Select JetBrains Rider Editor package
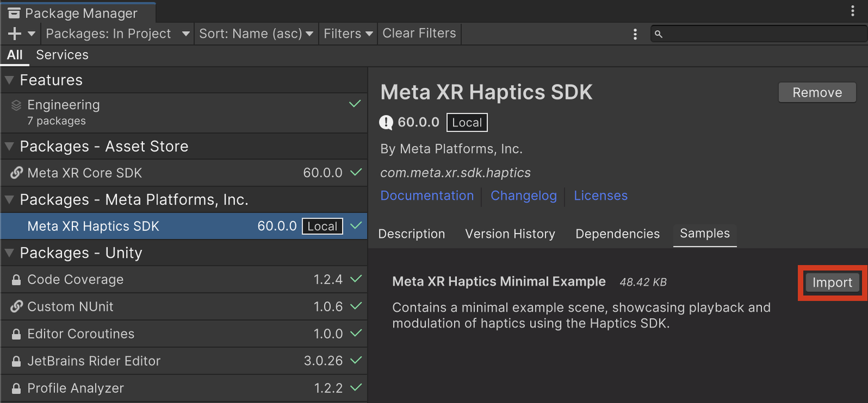 184,361
